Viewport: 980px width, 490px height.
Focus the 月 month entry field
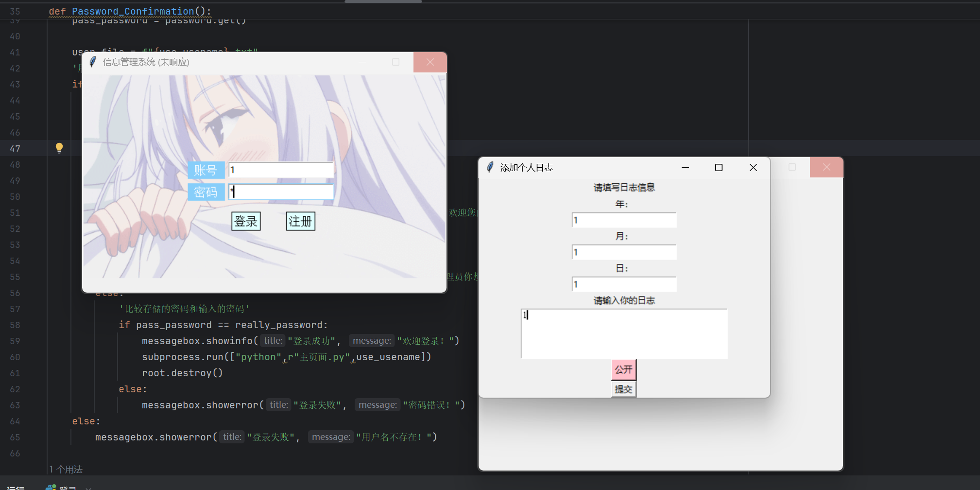click(624, 252)
